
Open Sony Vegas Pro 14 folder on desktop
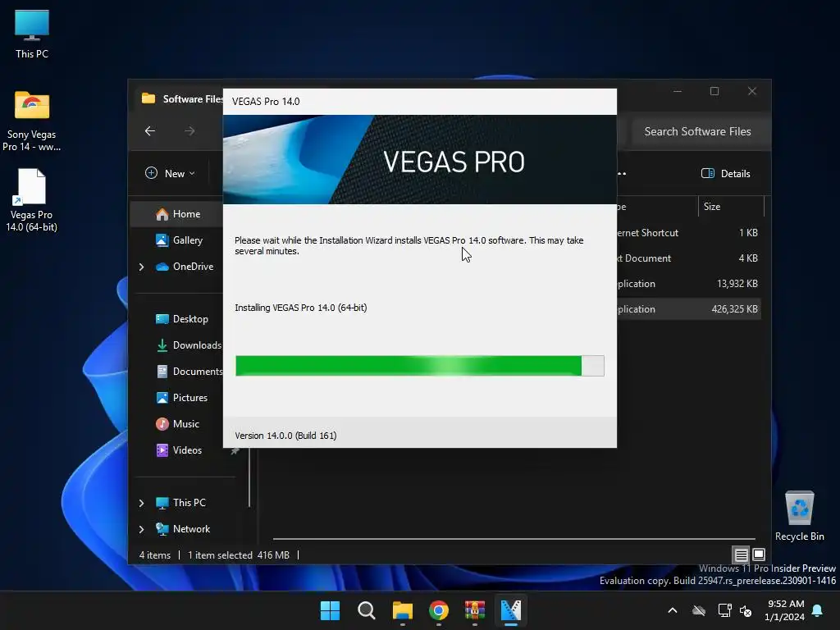(x=32, y=121)
